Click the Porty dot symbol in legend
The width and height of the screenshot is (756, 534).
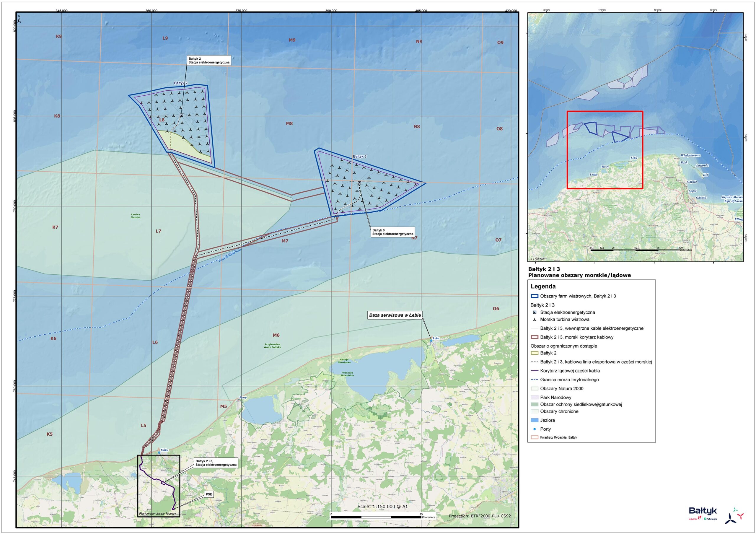pos(535,429)
